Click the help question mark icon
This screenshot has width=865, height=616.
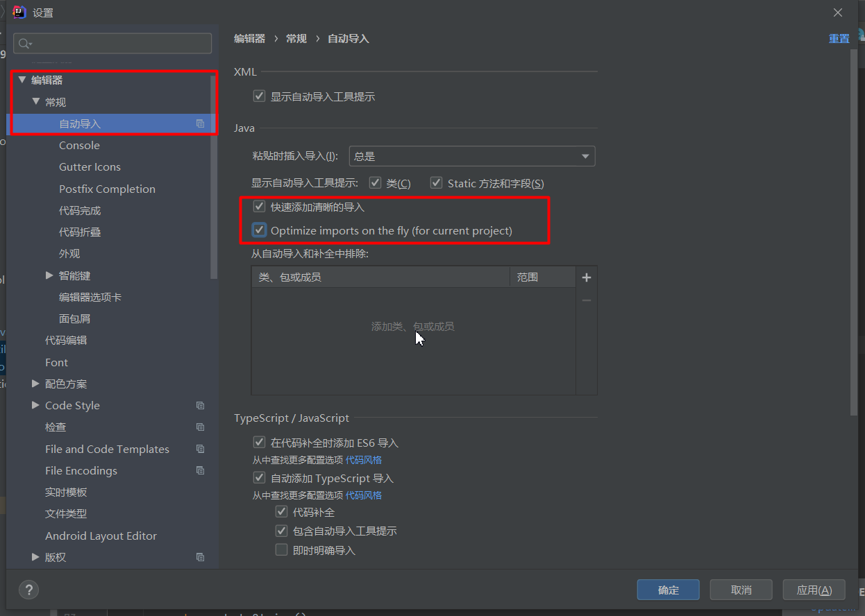click(x=28, y=590)
